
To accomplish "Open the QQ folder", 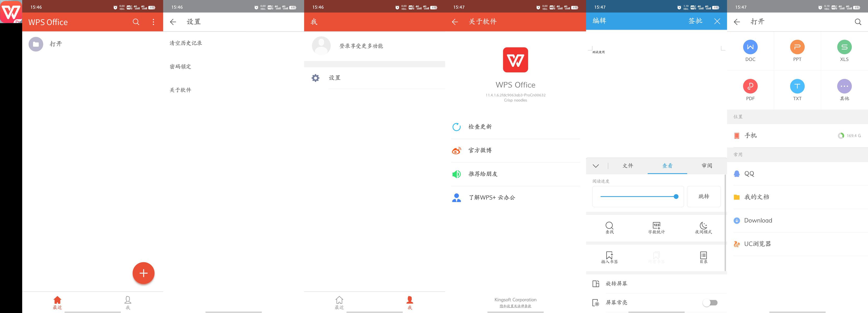I will (x=797, y=174).
